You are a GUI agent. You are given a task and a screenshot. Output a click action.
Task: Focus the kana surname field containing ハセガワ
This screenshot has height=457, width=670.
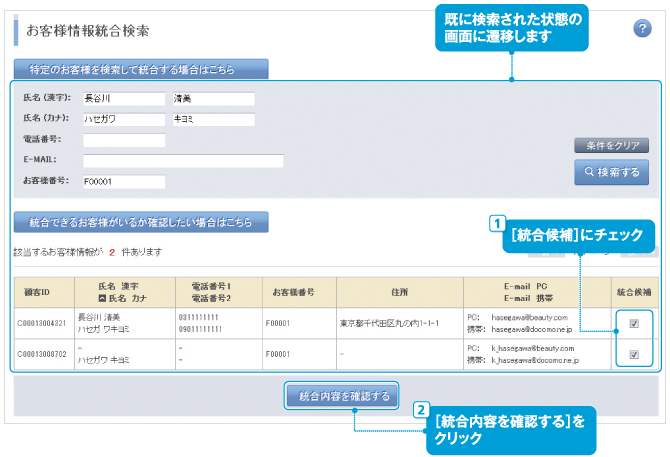tap(123, 119)
